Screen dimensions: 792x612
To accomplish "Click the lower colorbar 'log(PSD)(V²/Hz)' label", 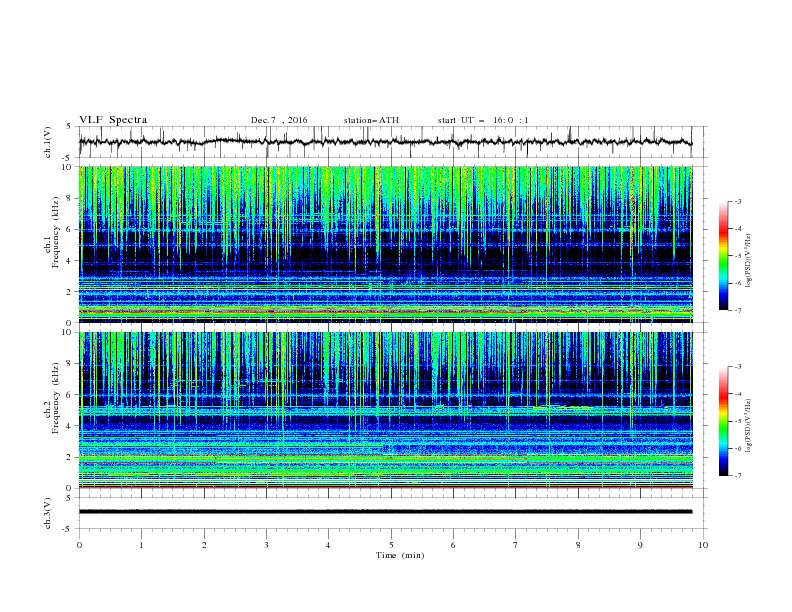I will (x=749, y=425).
